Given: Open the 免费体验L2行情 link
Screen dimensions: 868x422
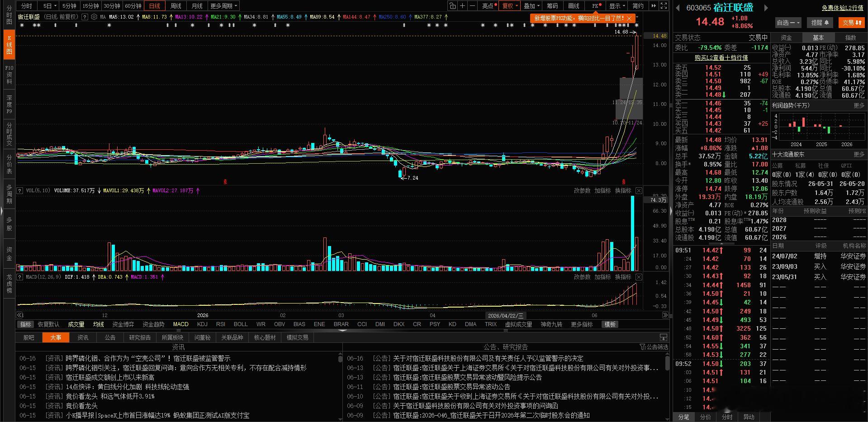Looking at the screenshot, I should tap(842, 8).
